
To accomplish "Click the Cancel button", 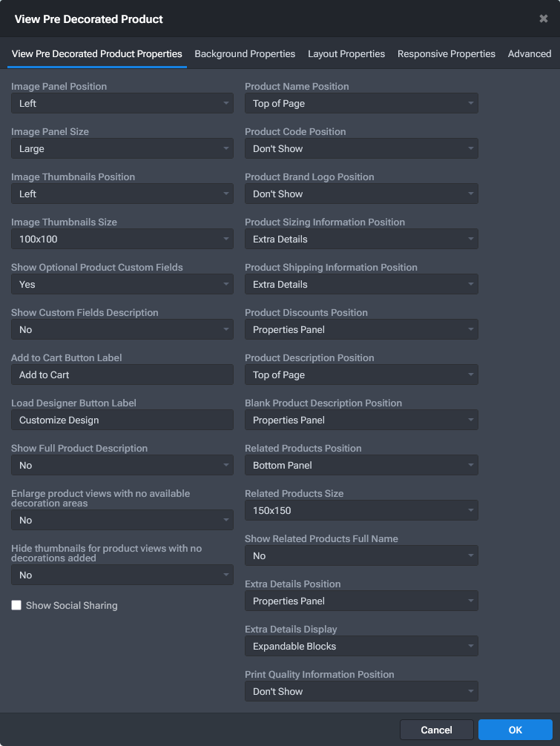I will coord(436,729).
